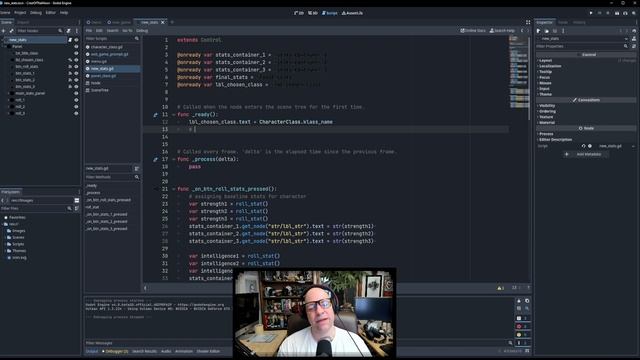Load an existing resource in the Inspector

(547, 31)
